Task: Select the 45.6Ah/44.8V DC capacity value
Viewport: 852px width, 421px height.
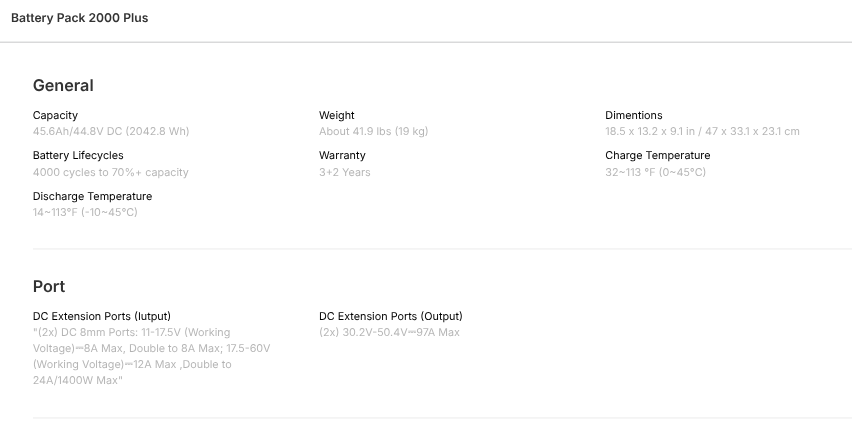Action: click(111, 131)
